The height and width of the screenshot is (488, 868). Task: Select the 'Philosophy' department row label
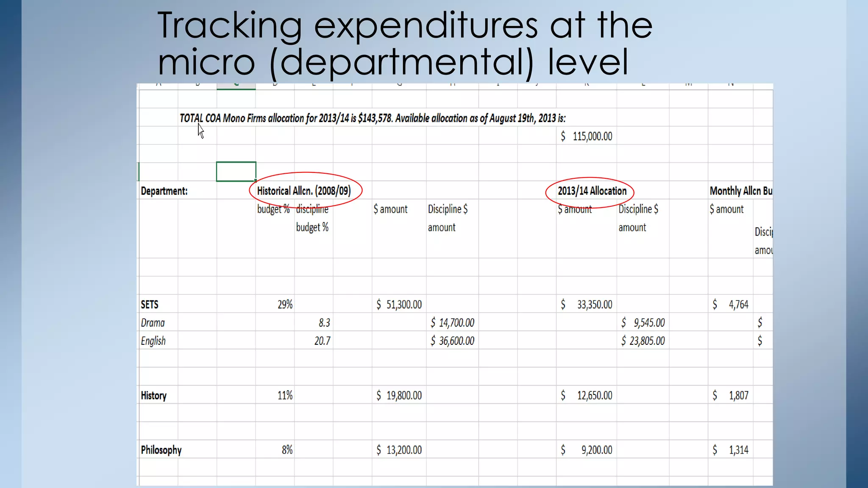pyautogui.click(x=161, y=450)
